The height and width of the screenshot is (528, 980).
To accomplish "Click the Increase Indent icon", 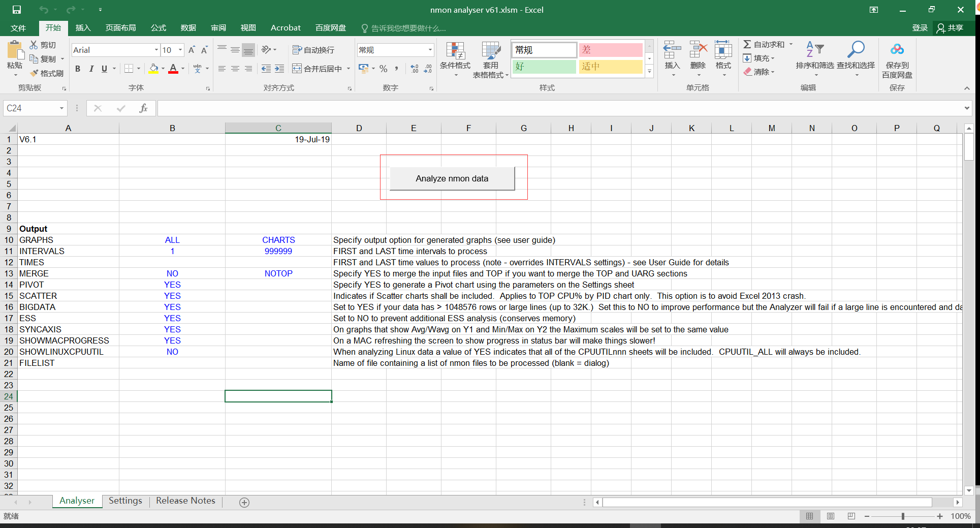I will point(279,69).
